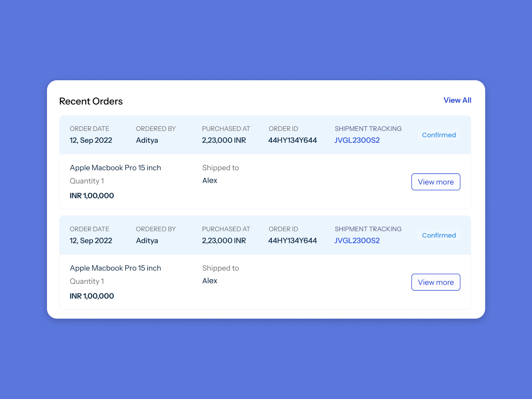Select the Confirmed status badge on first order

(x=438, y=135)
